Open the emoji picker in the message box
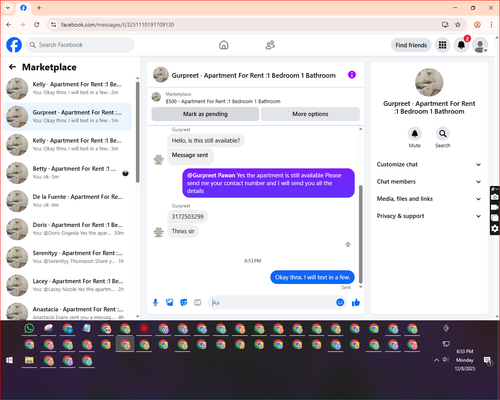Image resolution: width=500 pixels, height=400 pixels. [x=340, y=302]
